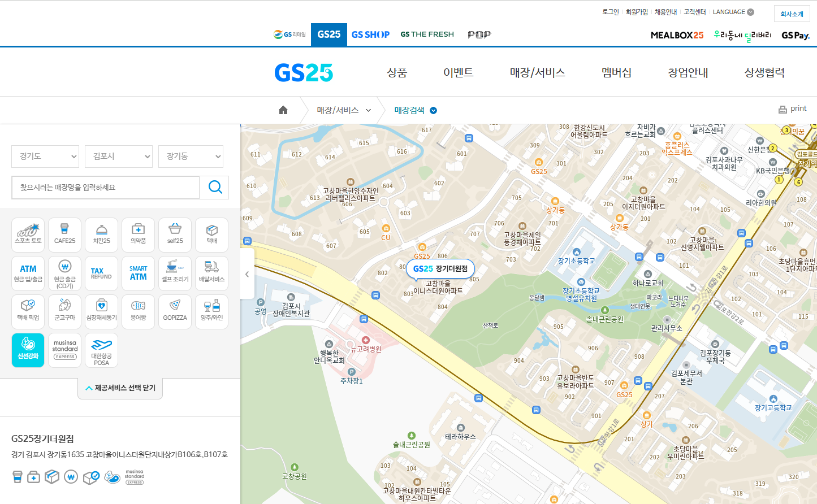
Task: Select the 심장재세동기 filter icon
Action: pos(101,312)
